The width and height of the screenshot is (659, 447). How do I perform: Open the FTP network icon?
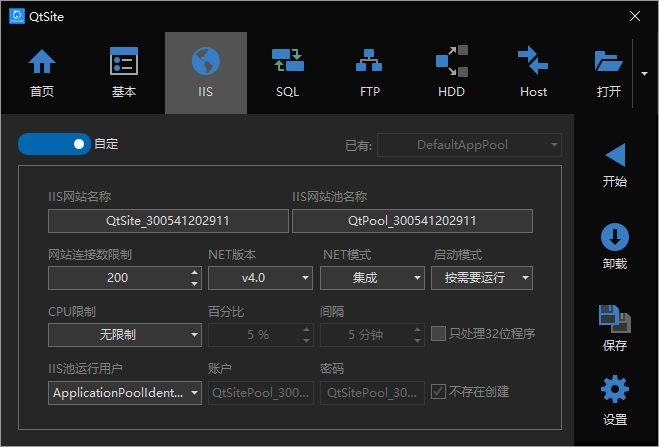pyautogui.click(x=369, y=62)
